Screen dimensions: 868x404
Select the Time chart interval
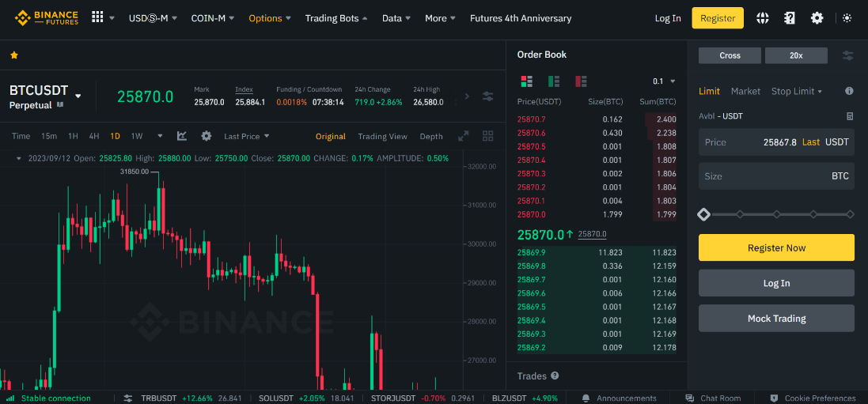point(21,136)
